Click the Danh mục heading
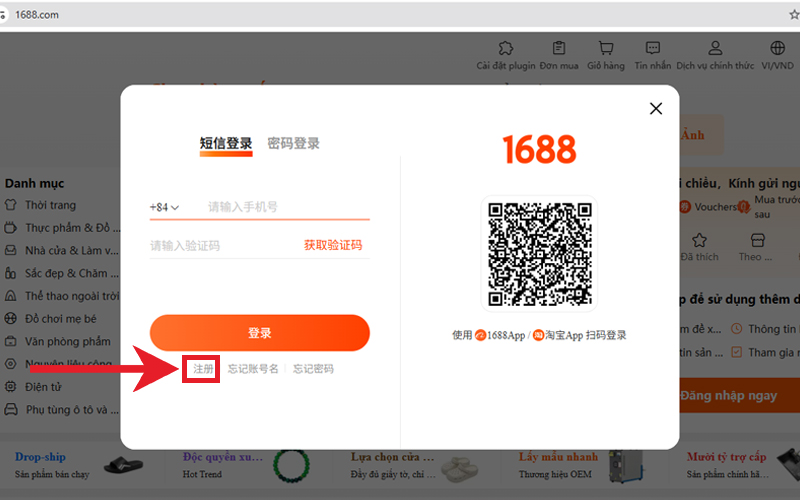The height and width of the screenshot is (500, 800). pos(35,183)
